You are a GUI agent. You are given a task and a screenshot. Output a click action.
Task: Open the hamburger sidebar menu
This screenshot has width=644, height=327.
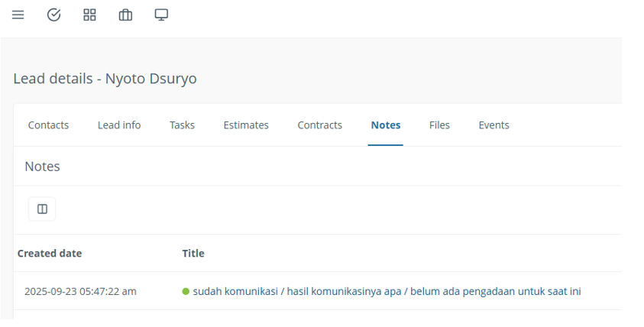pyautogui.click(x=18, y=15)
